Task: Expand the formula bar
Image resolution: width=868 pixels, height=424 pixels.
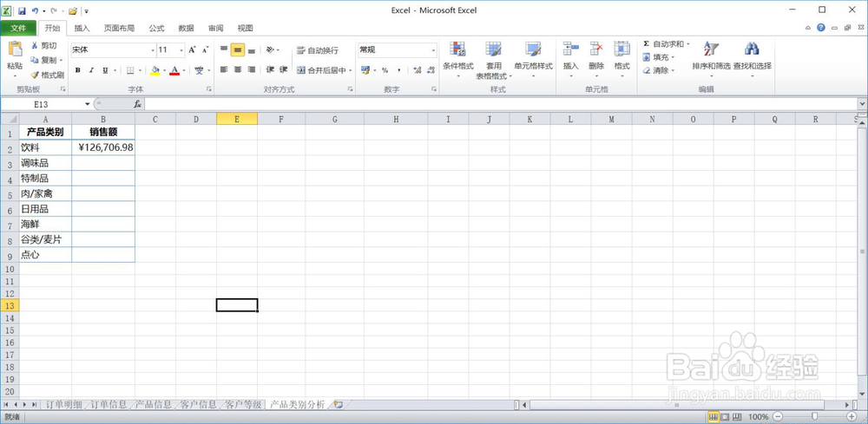Action: click(x=863, y=104)
